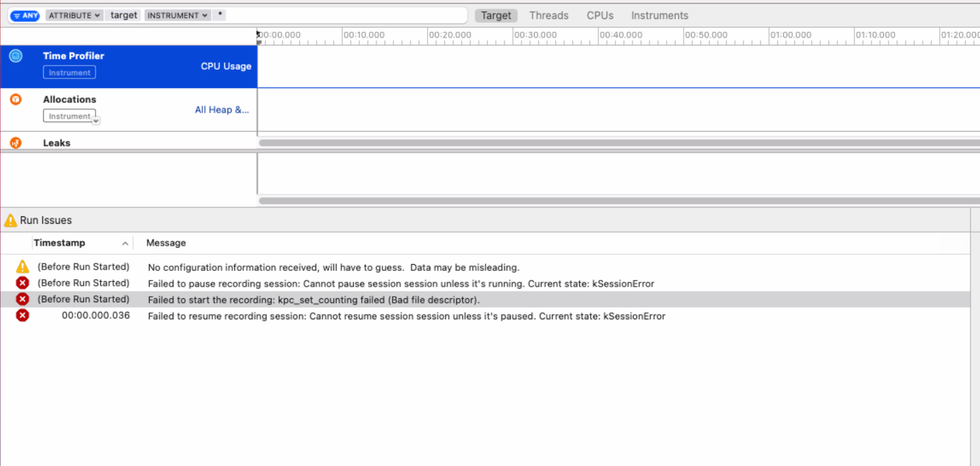Switch to the CPUs tab

[600, 15]
